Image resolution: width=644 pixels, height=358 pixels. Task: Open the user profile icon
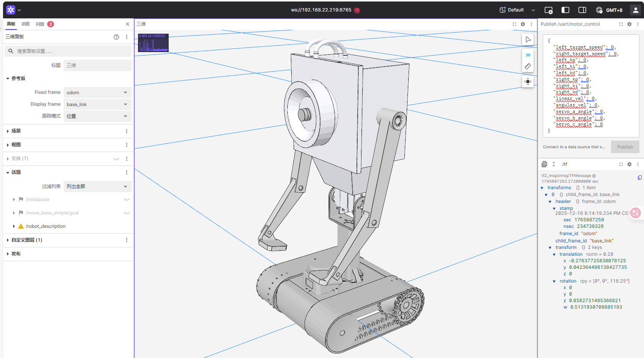point(636,10)
